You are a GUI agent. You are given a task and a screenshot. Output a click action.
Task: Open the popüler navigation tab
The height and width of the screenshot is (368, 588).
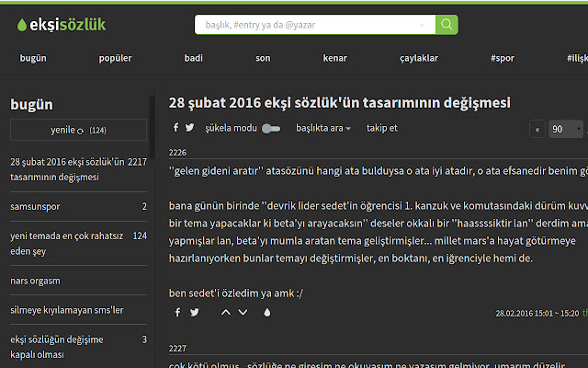click(x=115, y=58)
